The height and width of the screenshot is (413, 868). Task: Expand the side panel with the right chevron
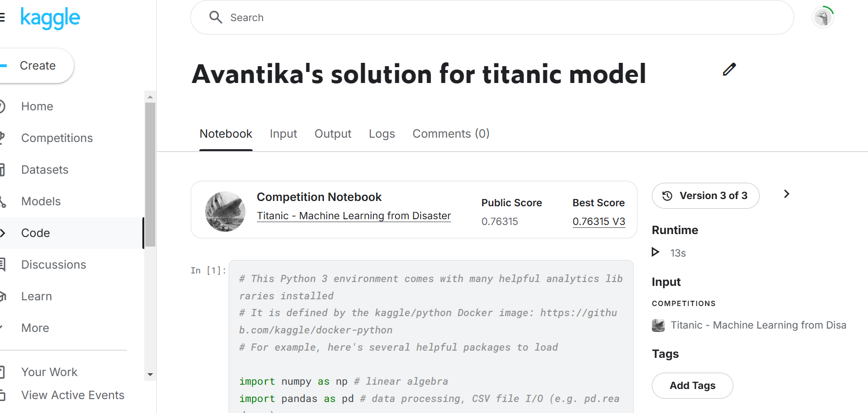pyautogui.click(x=787, y=194)
